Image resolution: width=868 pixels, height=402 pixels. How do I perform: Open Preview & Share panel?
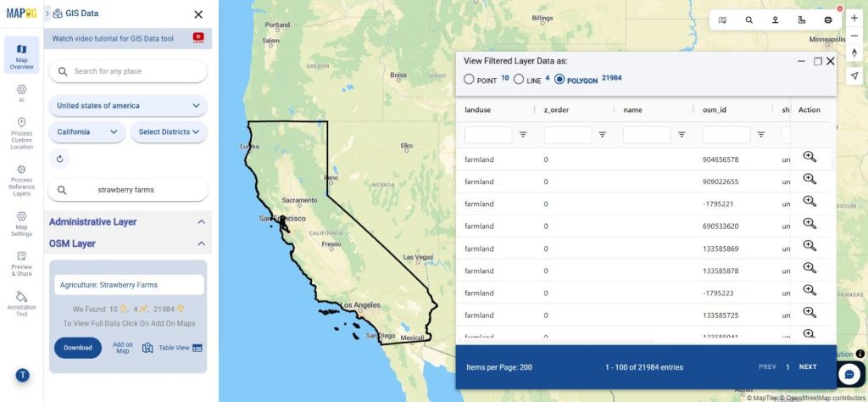click(x=21, y=263)
